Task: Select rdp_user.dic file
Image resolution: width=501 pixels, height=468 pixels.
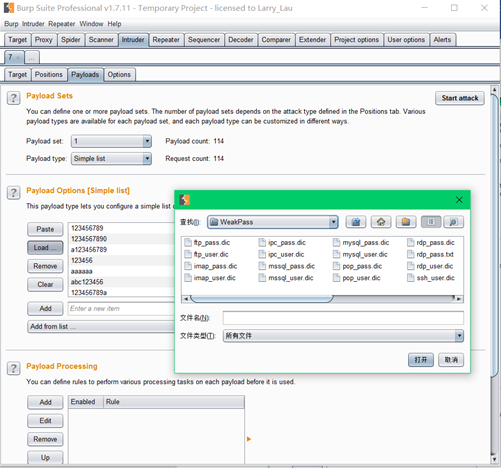Action: (430, 266)
